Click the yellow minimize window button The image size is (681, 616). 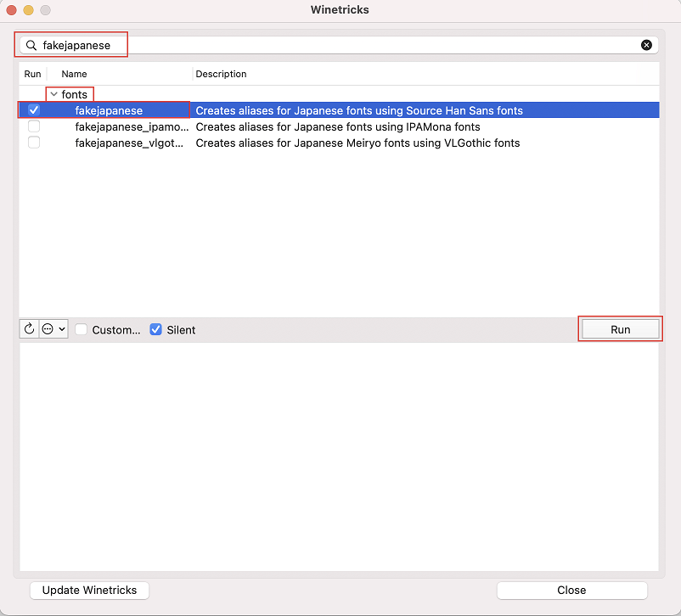(x=29, y=10)
